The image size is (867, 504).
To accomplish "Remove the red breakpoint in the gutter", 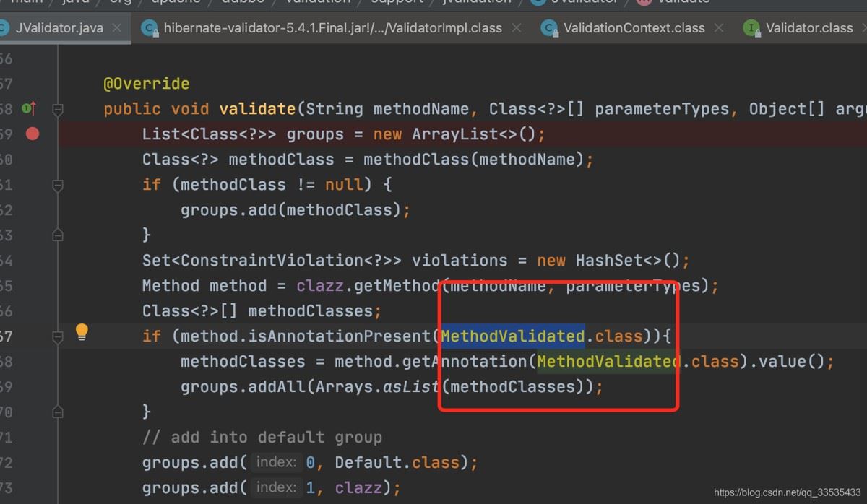I will point(33,134).
